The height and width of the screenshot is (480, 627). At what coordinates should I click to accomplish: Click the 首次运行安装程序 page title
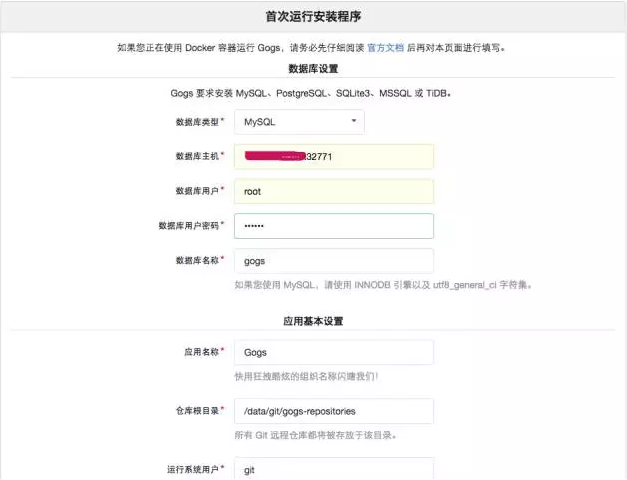click(x=313, y=17)
